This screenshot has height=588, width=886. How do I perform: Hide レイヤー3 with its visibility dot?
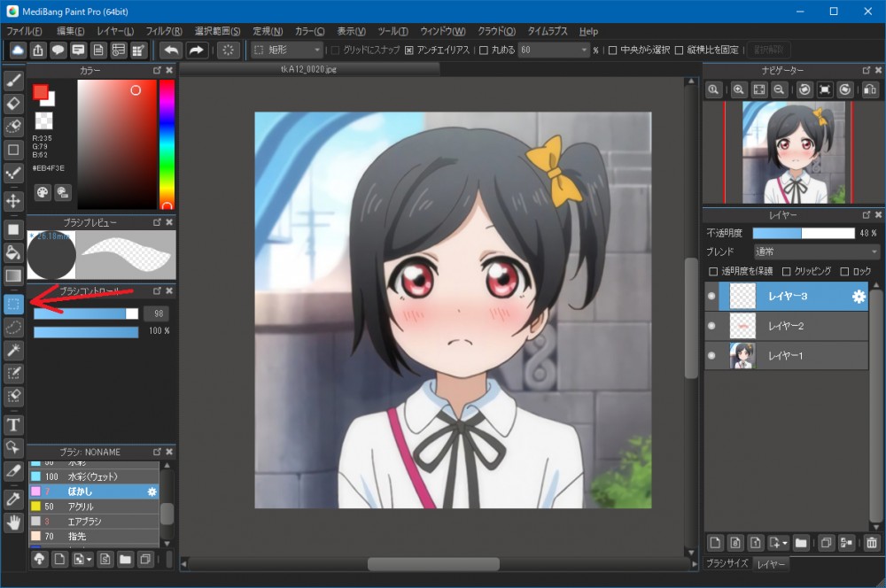pos(711,296)
